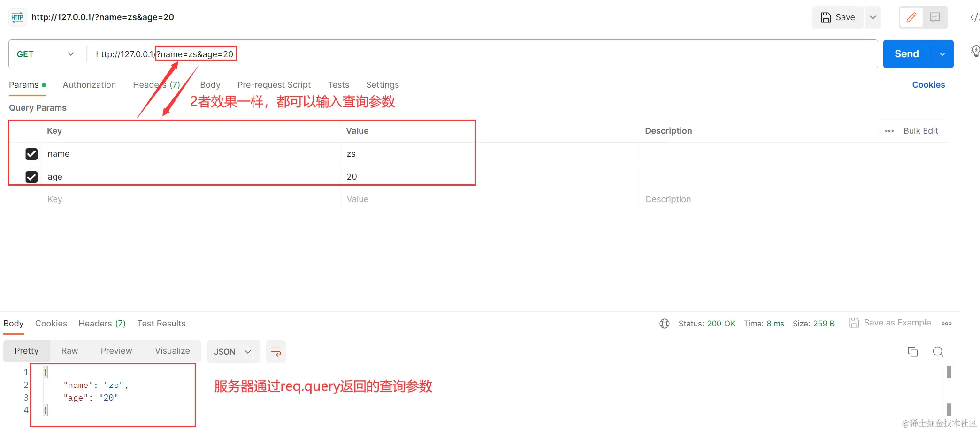Screen dimensions: 980x431
Task: Send the request
Action: click(907, 54)
